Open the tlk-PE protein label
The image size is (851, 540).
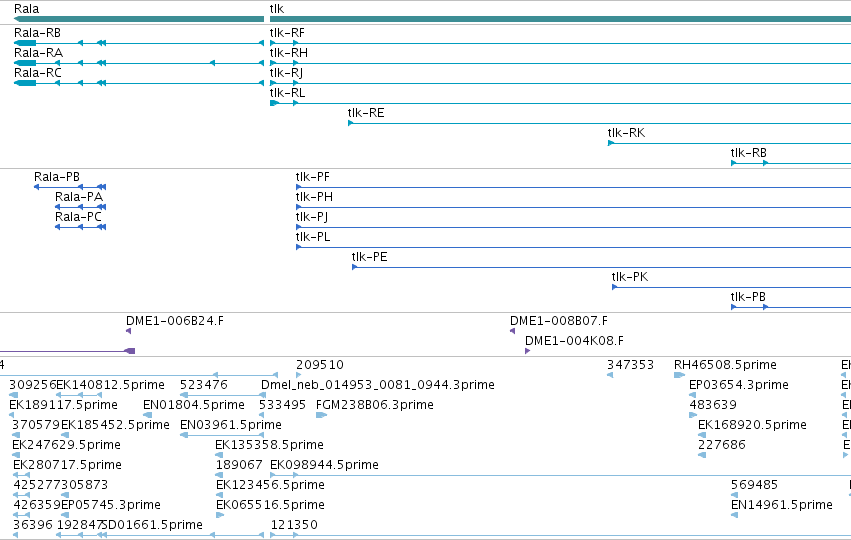pyautogui.click(x=370, y=258)
